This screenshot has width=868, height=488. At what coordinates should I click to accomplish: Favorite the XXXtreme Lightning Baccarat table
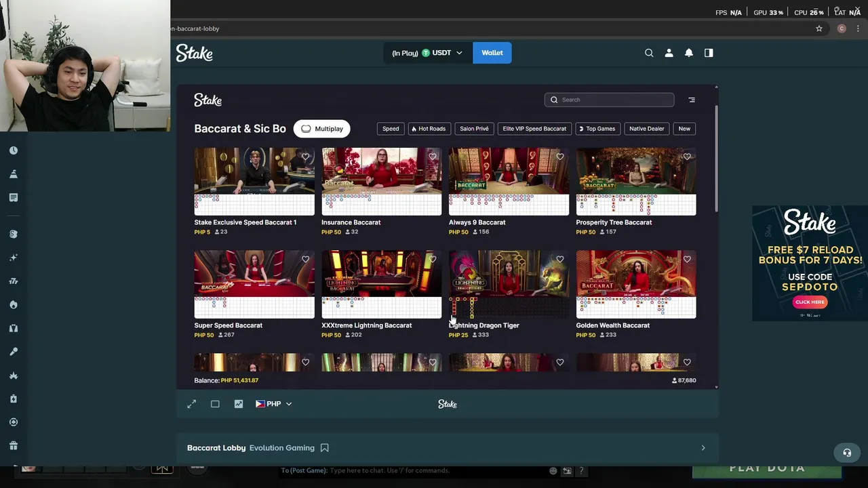(433, 259)
